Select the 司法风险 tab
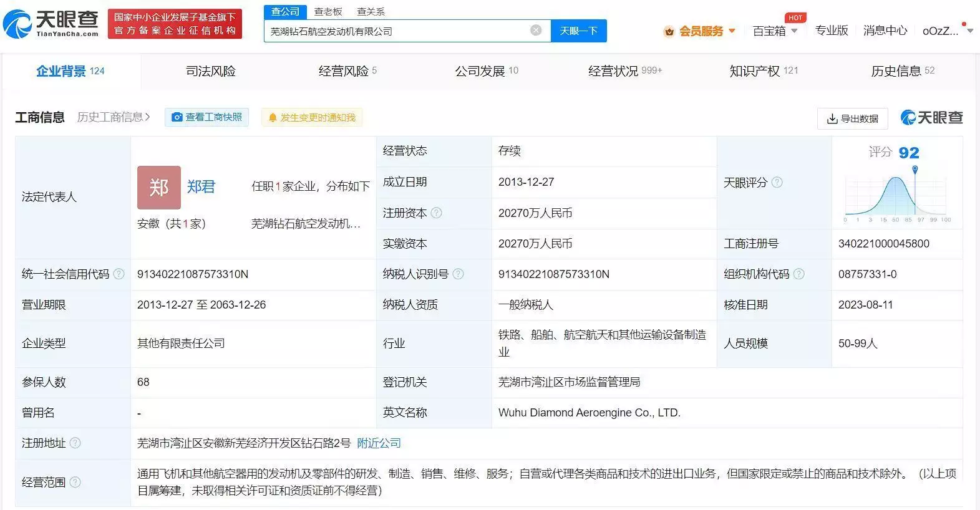Image resolution: width=980 pixels, height=510 pixels. pyautogui.click(x=211, y=71)
